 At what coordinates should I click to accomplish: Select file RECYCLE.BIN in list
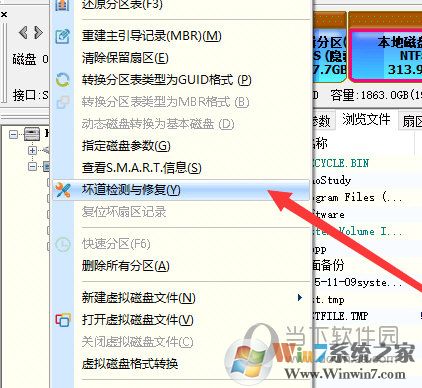(x=341, y=163)
